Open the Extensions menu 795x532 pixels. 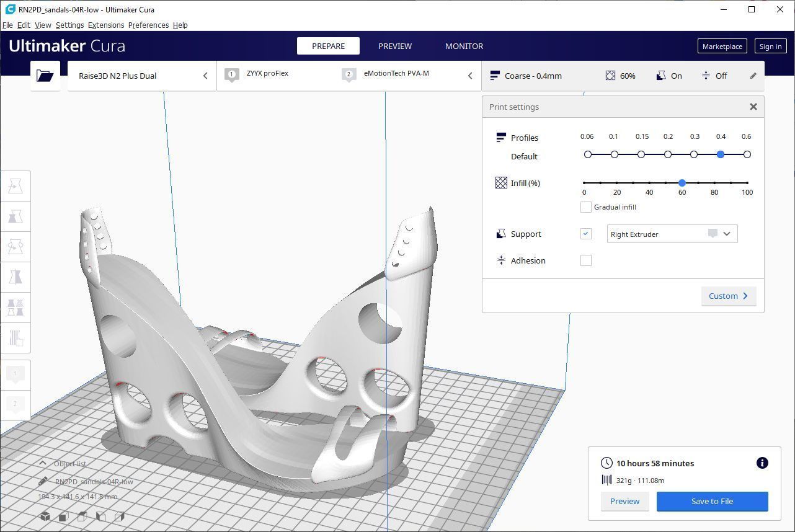point(106,25)
